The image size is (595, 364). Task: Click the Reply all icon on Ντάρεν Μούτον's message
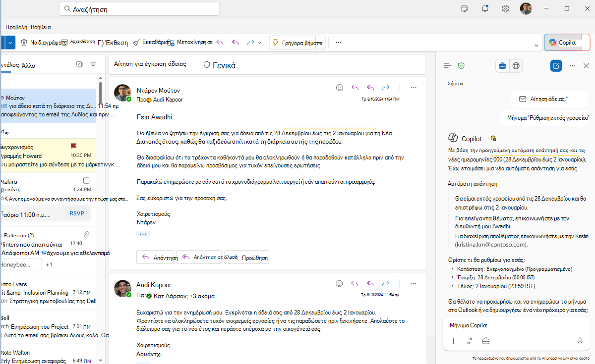(x=370, y=88)
